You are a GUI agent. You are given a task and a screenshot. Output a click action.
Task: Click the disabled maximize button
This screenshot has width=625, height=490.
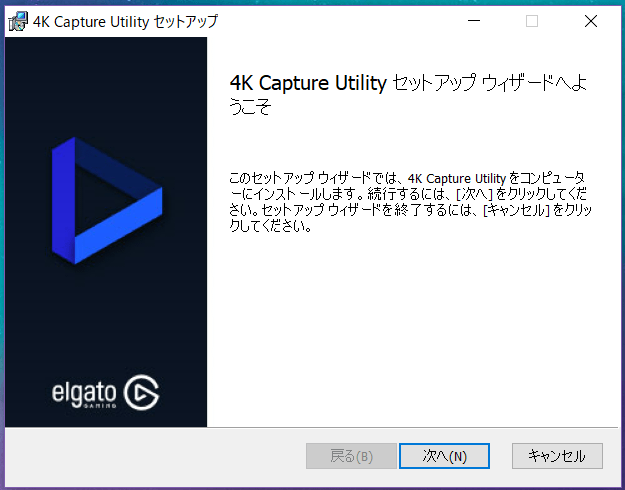coord(532,21)
